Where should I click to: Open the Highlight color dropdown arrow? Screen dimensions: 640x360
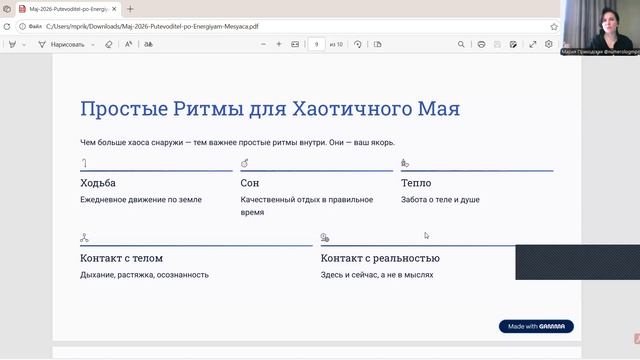coord(24,44)
